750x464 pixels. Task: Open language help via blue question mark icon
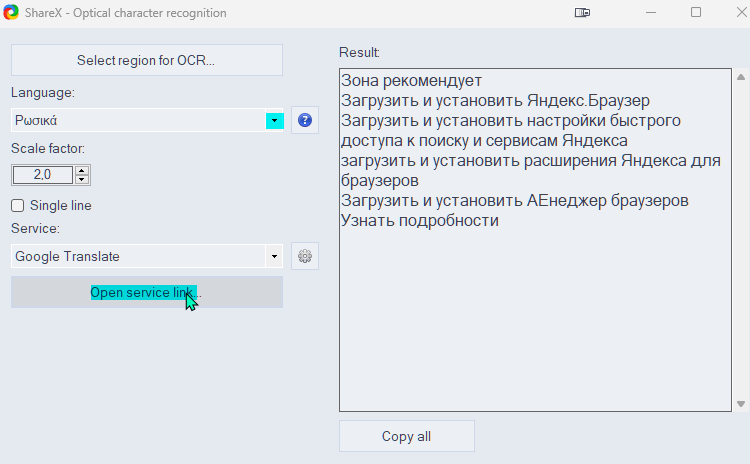[x=305, y=120]
